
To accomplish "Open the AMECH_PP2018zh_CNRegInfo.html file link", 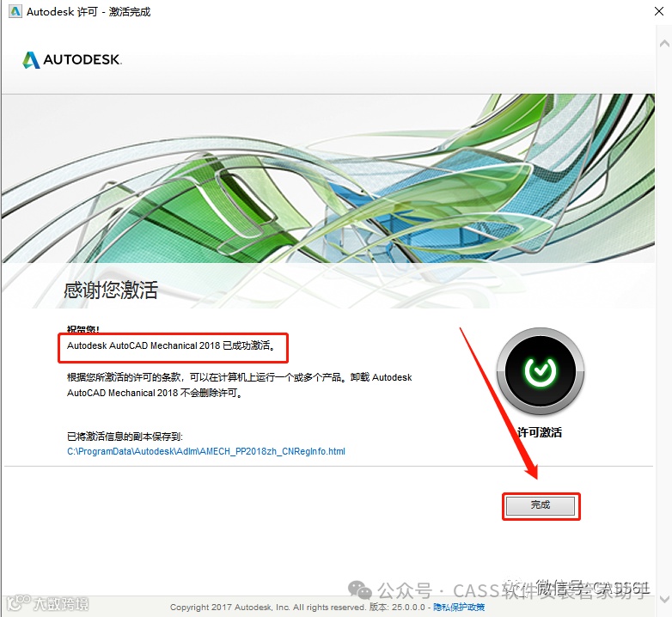I will coord(206,451).
